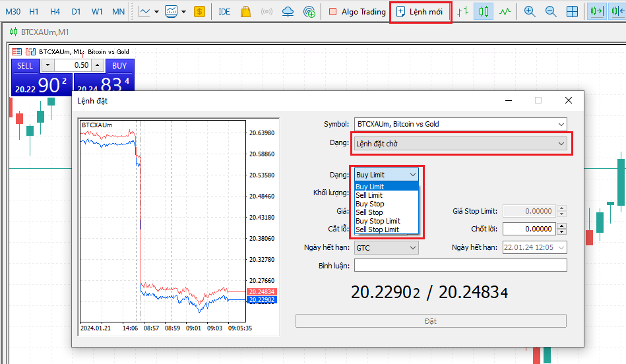The height and width of the screenshot is (364, 626).
Task: Open the IDE MetaEditor button
Action: coord(224,12)
